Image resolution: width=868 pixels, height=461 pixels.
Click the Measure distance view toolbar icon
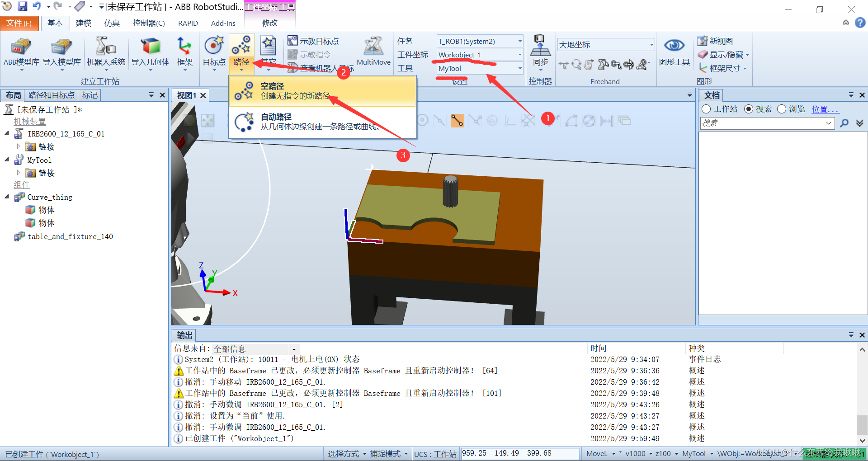(606, 121)
